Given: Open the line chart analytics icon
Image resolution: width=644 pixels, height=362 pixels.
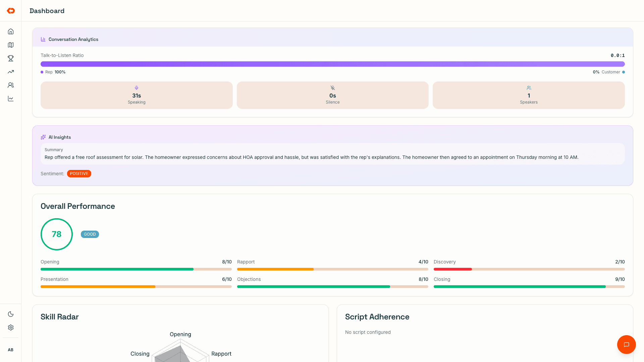Looking at the screenshot, I should 11,99.
